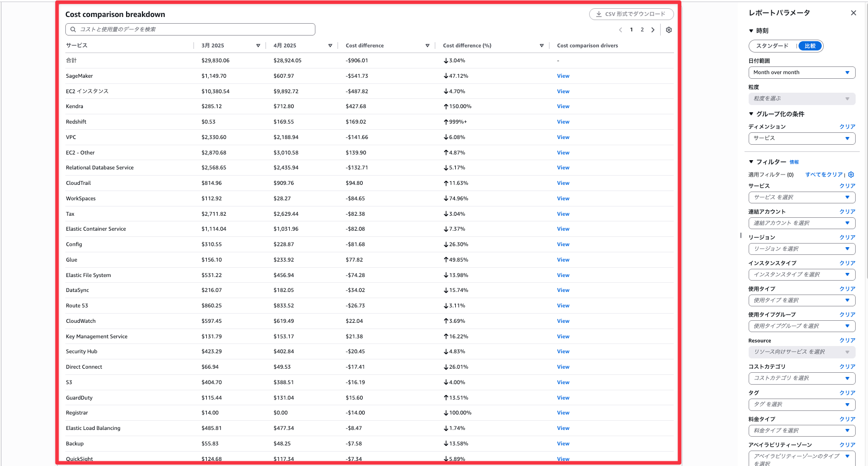
Task: Sort by Cost difference column arrow
Action: [428, 46]
